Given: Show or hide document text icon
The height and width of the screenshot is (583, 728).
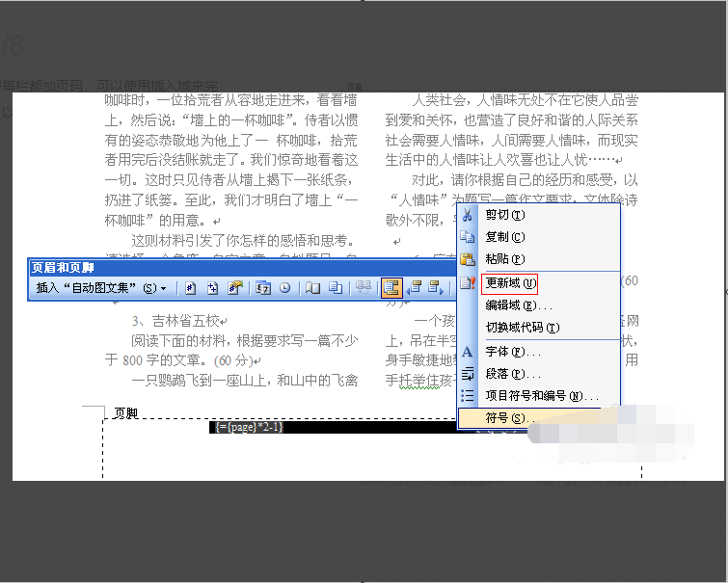Looking at the screenshot, I should click(336, 288).
